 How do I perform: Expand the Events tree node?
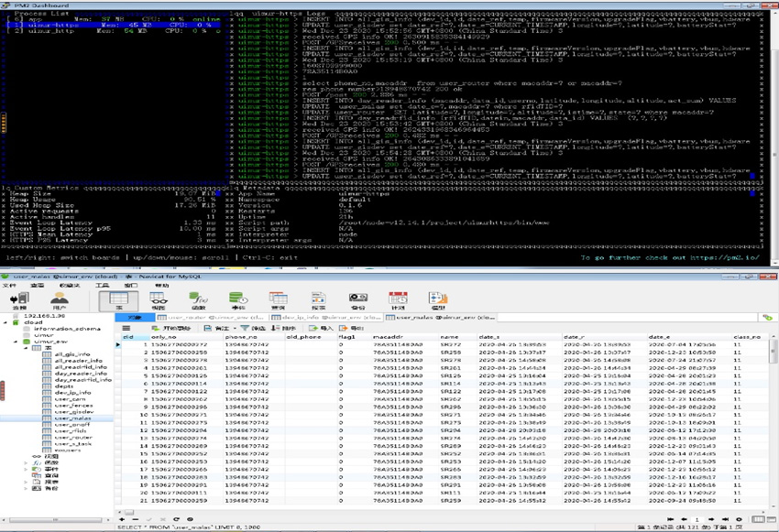pyautogui.click(x=26, y=469)
